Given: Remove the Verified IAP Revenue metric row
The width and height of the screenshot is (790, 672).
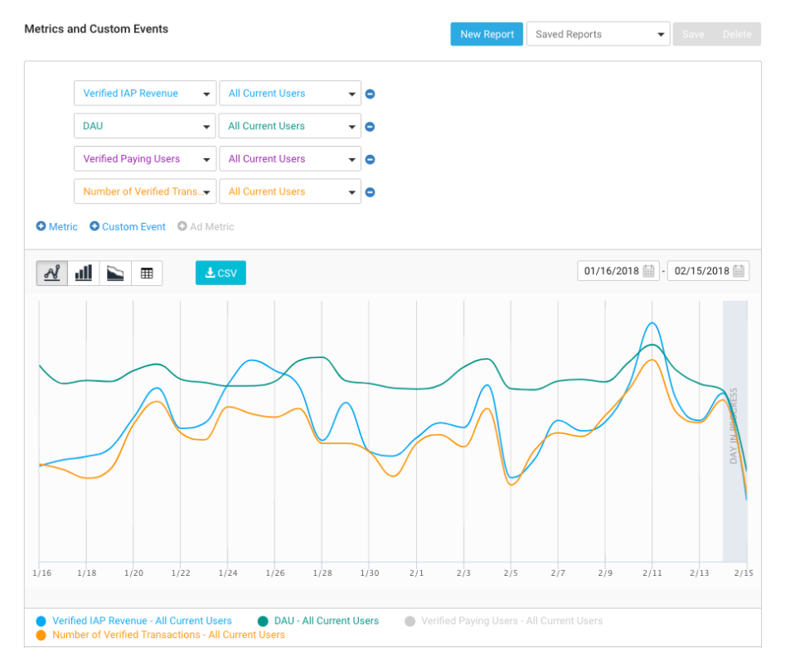Looking at the screenshot, I should 371,94.
